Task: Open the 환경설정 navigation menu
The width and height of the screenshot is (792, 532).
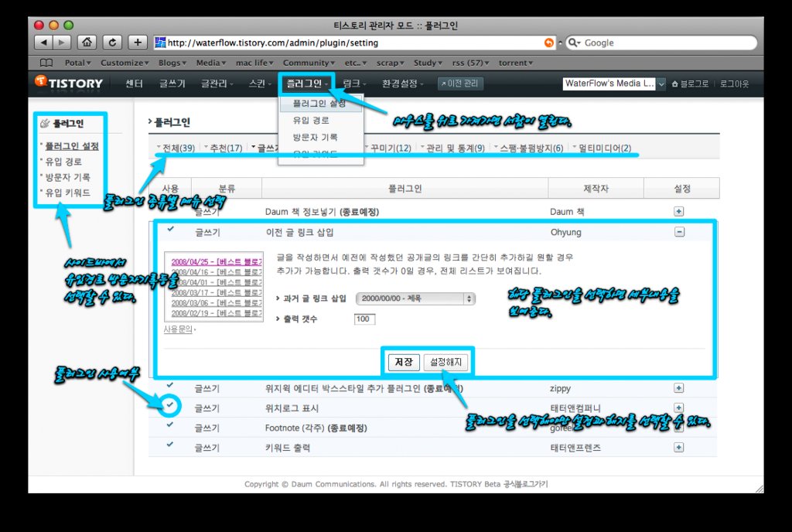Action: point(402,84)
